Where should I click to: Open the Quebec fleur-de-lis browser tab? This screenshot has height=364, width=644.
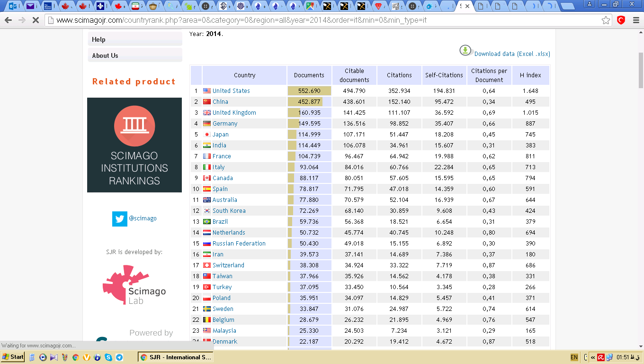[x=100, y=6]
